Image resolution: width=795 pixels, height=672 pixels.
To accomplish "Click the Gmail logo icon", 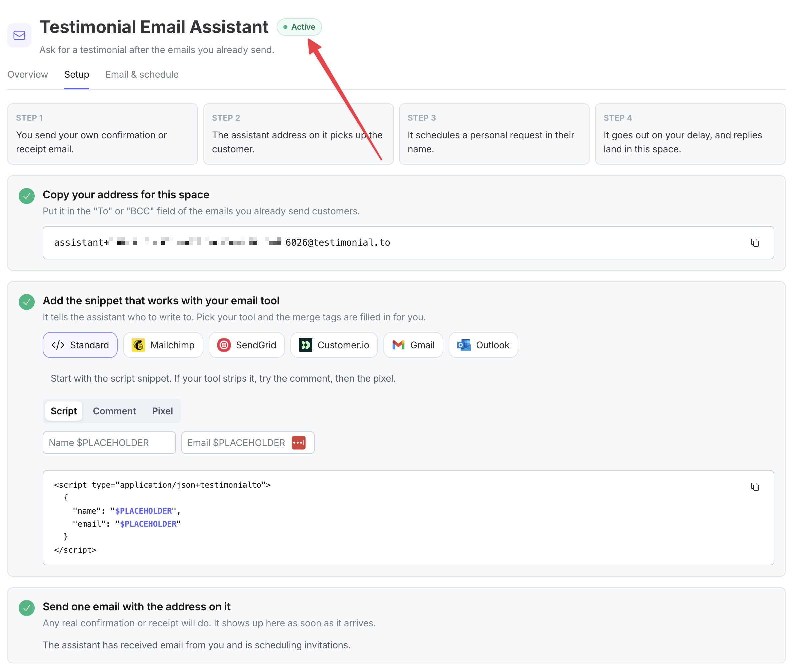I will 398,345.
